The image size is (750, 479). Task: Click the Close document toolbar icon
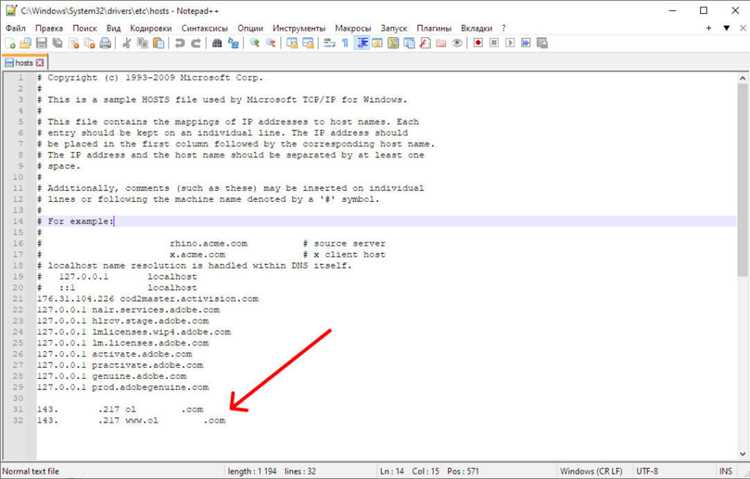(x=74, y=43)
